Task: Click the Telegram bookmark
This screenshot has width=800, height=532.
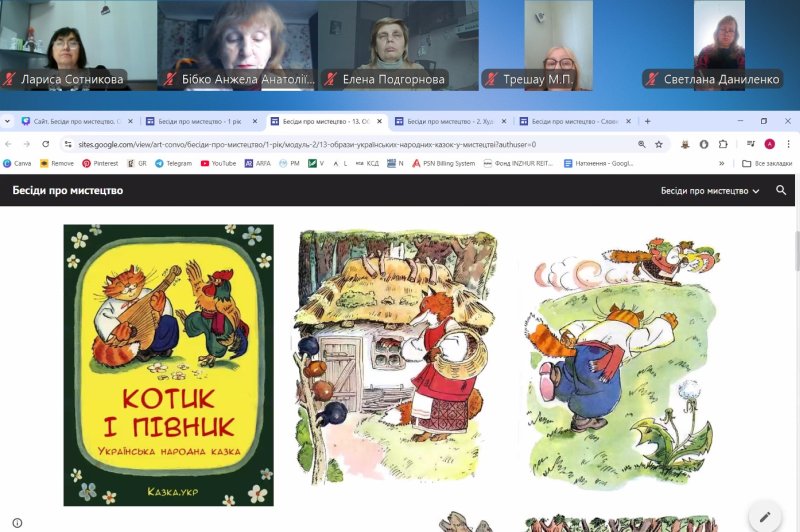Action: coord(173,163)
